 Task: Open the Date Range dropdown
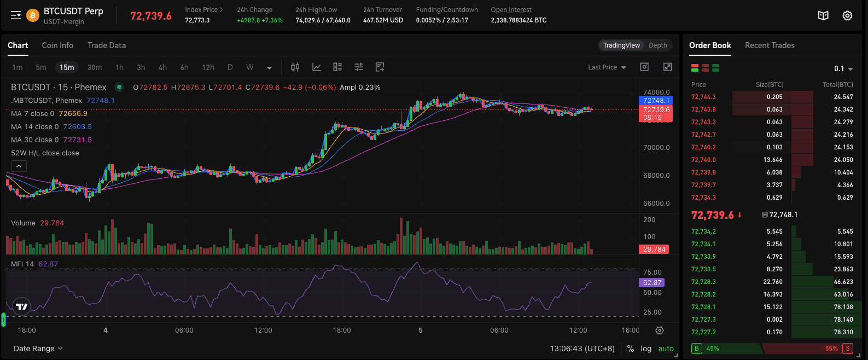pyautogui.click(x=38, y=349)
